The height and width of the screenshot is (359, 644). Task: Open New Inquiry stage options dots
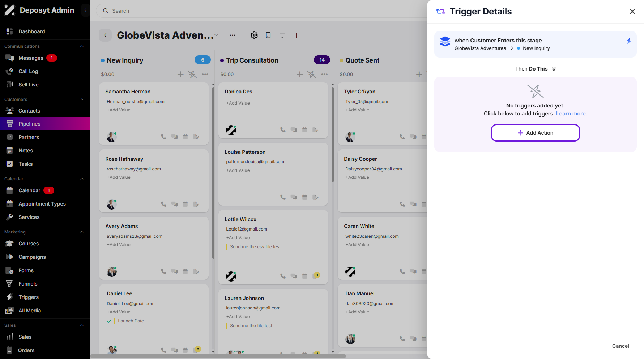click(205, 74)
